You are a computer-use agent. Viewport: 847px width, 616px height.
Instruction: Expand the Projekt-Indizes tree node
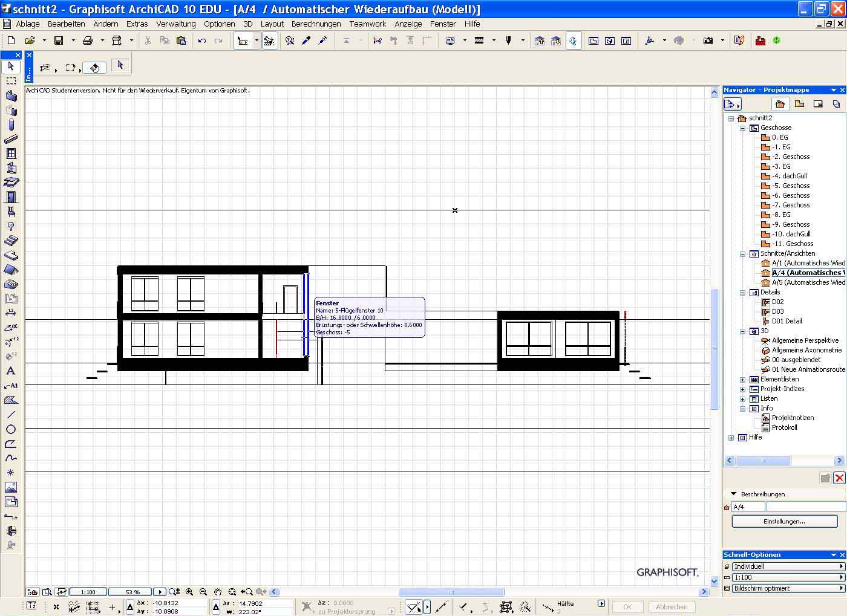pyautogui.click(x=743, y=389)
